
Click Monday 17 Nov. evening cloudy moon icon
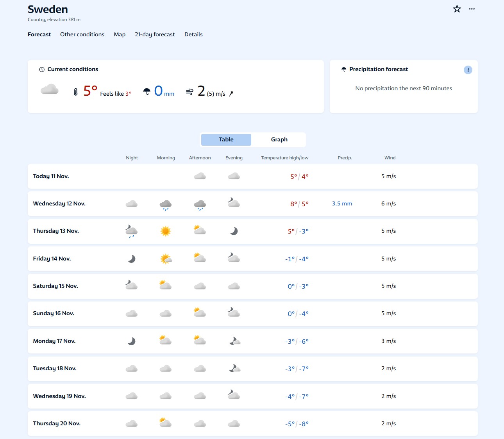(x=234, y=341)
